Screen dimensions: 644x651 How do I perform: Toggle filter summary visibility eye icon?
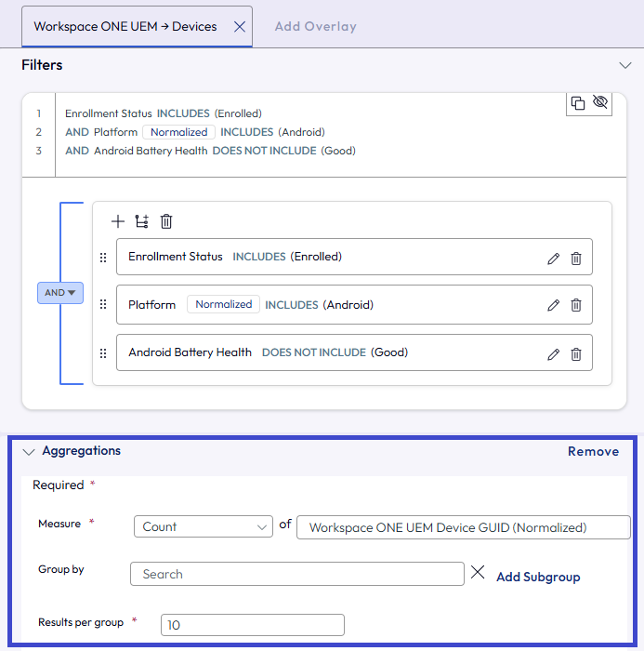600,101
